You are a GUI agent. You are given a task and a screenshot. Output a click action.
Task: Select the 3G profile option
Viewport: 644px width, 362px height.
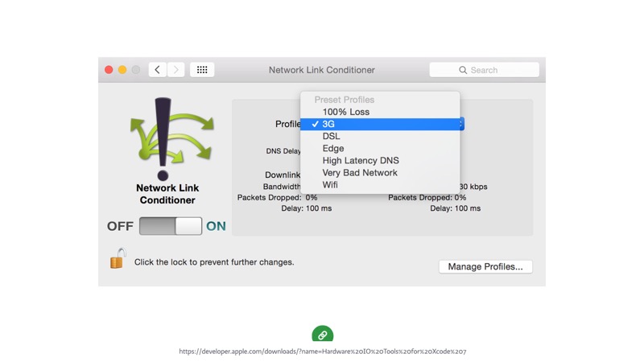point(328,124)
